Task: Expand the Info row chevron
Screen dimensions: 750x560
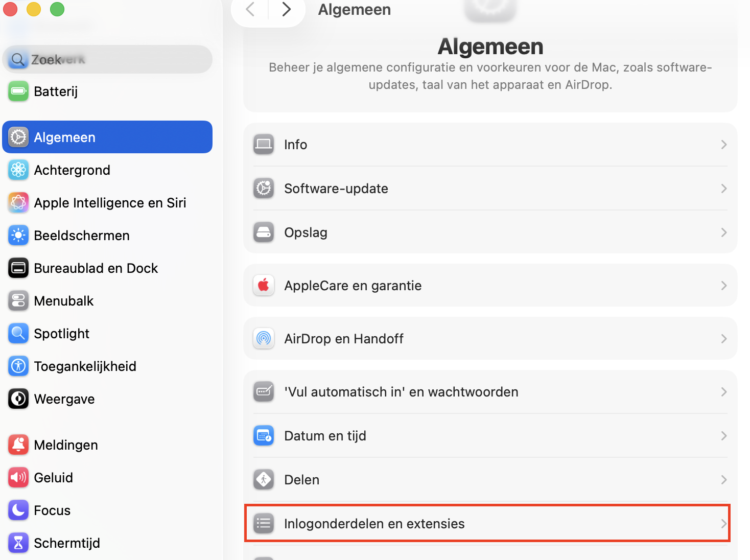Action: point(723,145)
